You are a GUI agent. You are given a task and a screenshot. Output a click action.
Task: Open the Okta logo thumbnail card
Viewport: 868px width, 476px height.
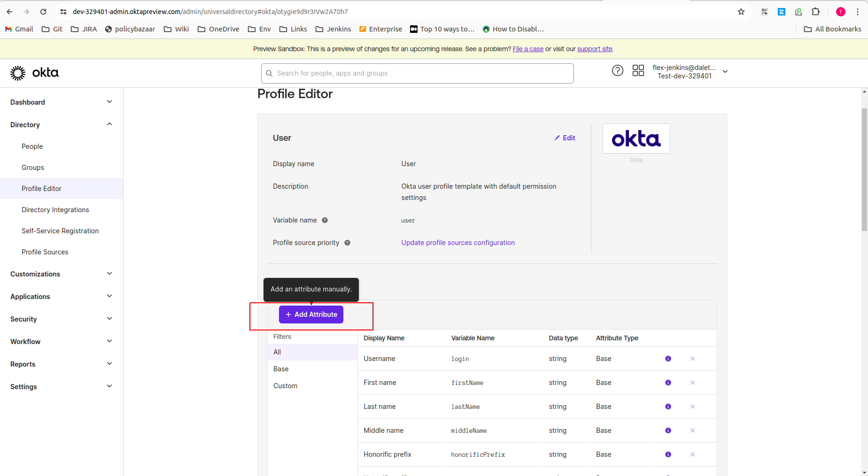tap(636, 138)
